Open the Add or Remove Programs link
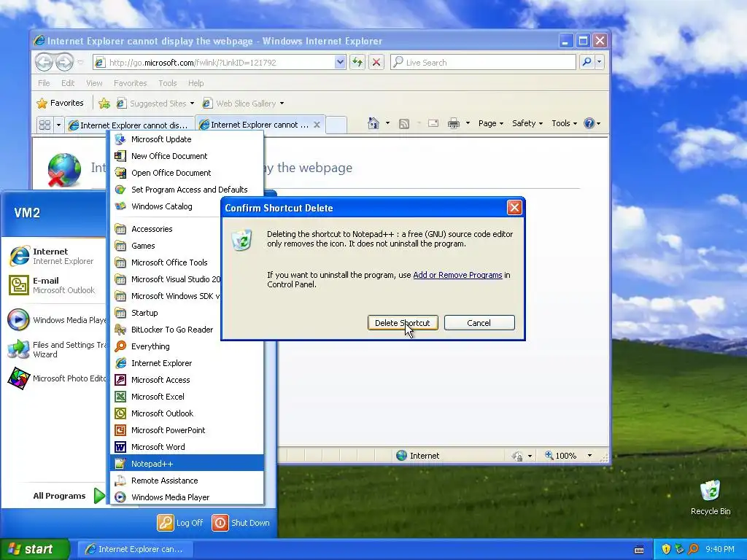The width and height of the screenshot is (747, 560). point(457,275)
